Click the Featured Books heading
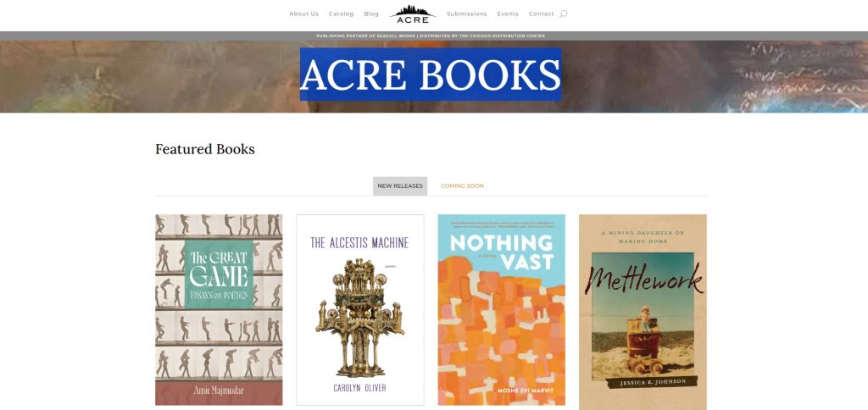Image resolution: width=868 pixels, height=410 pixels. click(x=205, y=149)
